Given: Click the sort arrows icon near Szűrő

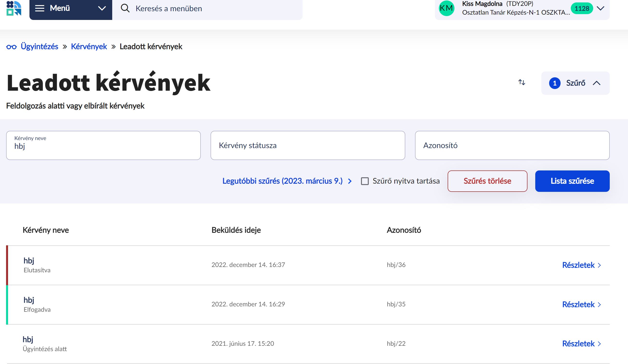Looking at the screenshot, I should (521, 83).
